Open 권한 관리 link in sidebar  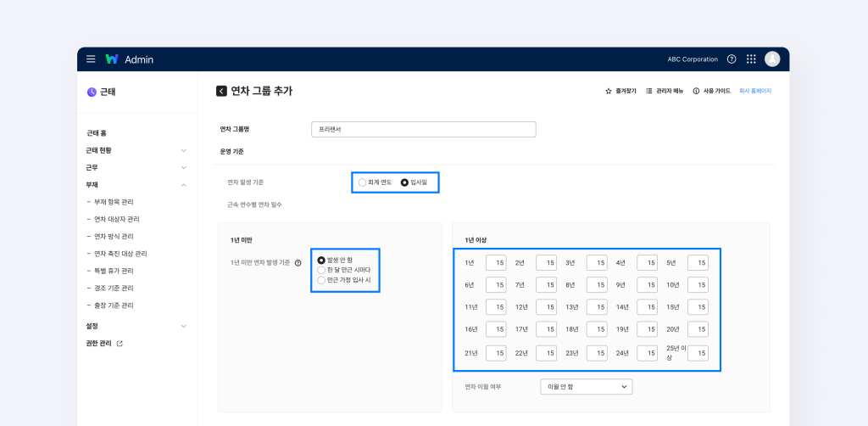(99, 344)
